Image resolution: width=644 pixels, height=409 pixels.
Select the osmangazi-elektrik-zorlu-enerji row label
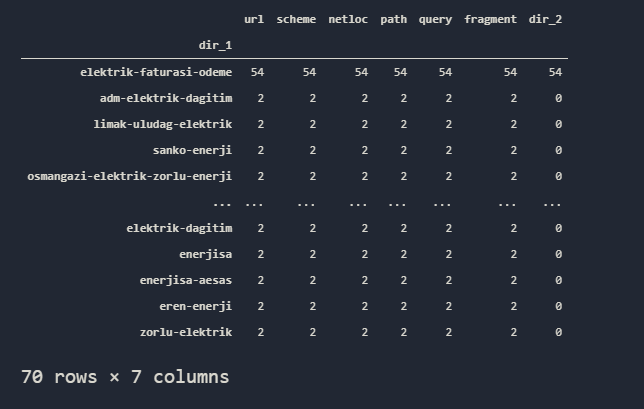(x=129, y=176)
